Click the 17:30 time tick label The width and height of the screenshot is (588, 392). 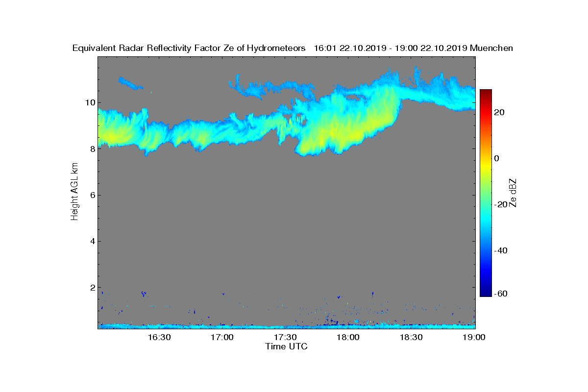pos(285,338)
